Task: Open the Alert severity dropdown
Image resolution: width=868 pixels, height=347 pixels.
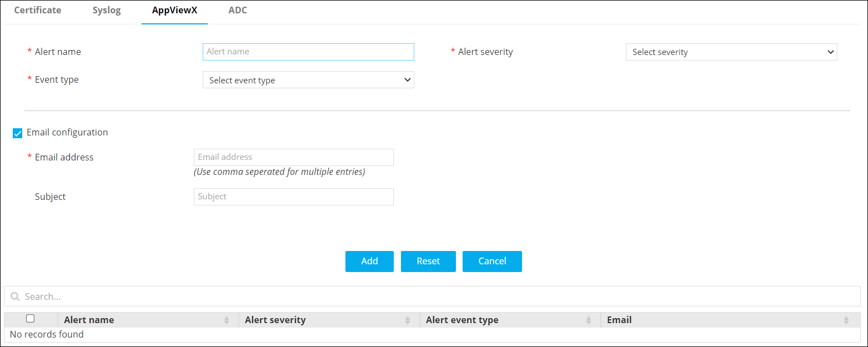Action: pos(731,52)
